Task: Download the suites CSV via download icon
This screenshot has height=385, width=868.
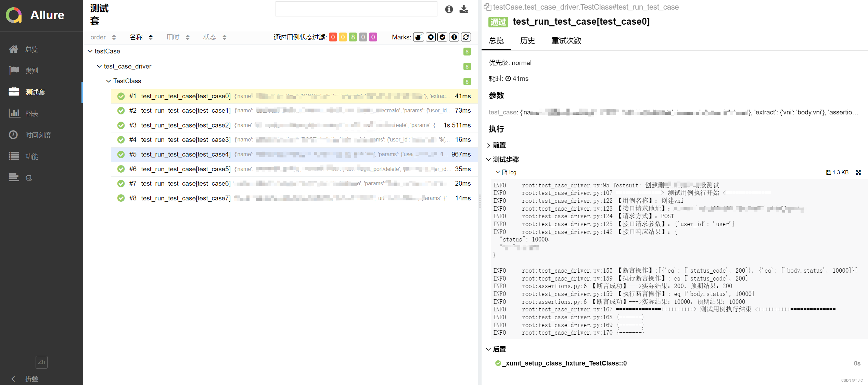Action: [464, 9]
